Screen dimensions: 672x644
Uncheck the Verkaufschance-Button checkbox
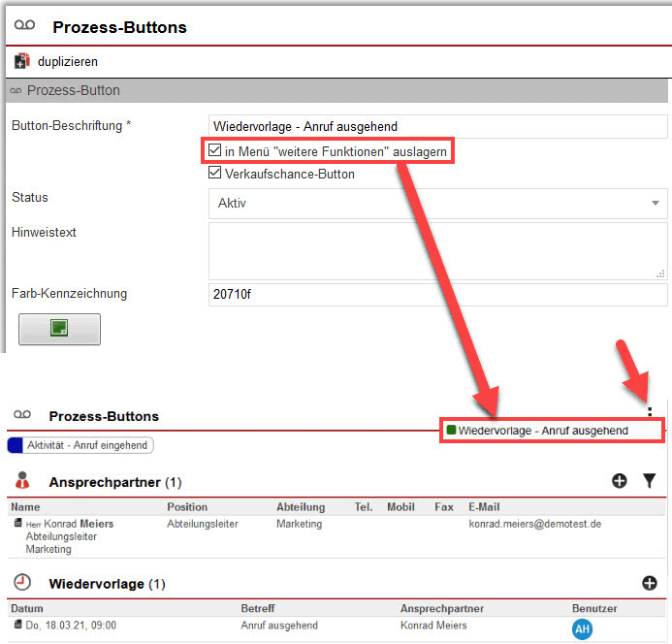point(215,175)
